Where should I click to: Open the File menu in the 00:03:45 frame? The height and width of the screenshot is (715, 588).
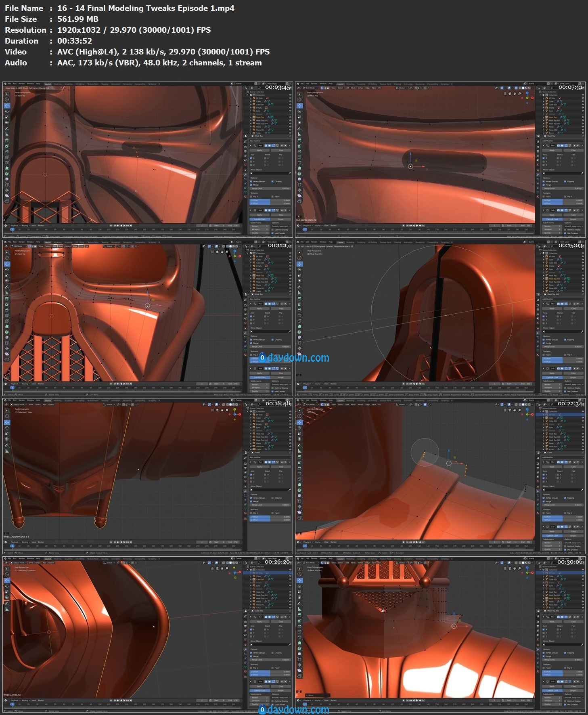click(9, 84)
